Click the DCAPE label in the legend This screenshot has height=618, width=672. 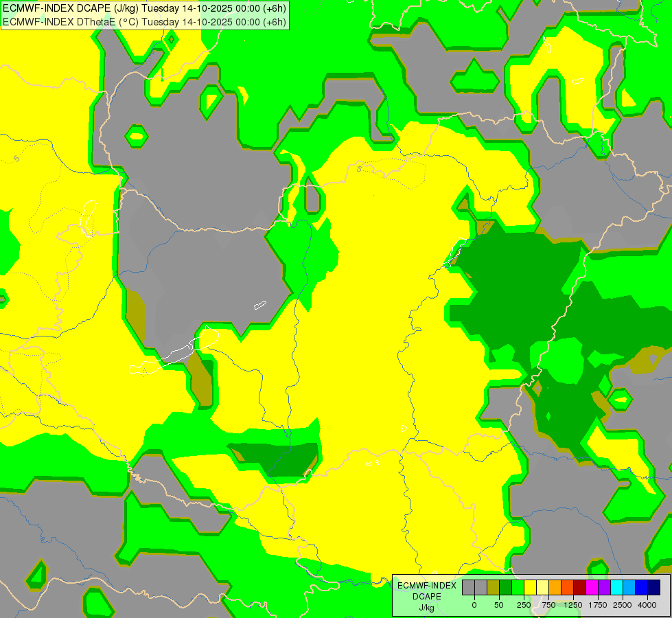[x=427, y=597]
